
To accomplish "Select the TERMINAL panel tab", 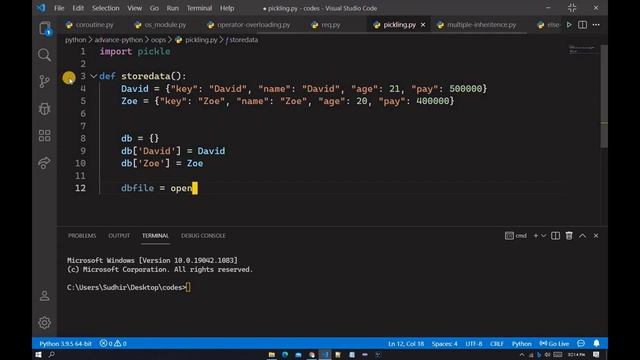I will 155,236.
